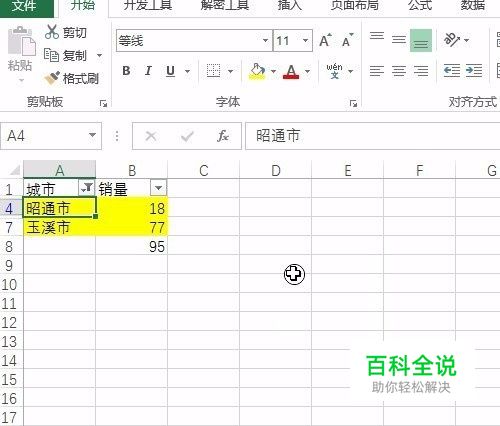Open font (字体) dialog launcher
This screenshot has width=500, height=426.
(353, 104)
